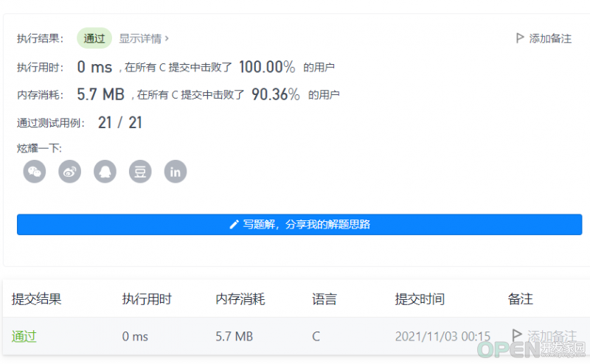Click the green 通过 status badge
Screen dimensions: 590x364
click(x=94, y=38)
